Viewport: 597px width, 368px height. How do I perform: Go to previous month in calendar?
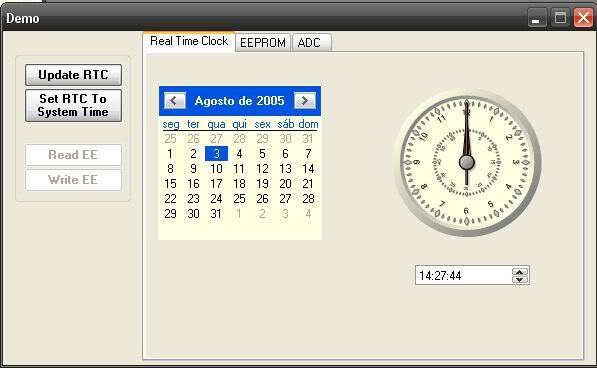175,101
